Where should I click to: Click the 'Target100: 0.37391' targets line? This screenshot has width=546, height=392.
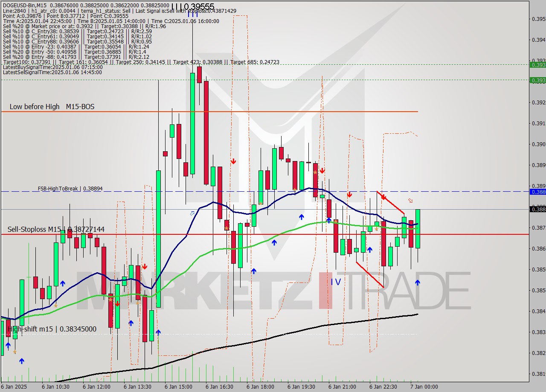point(141,62)
